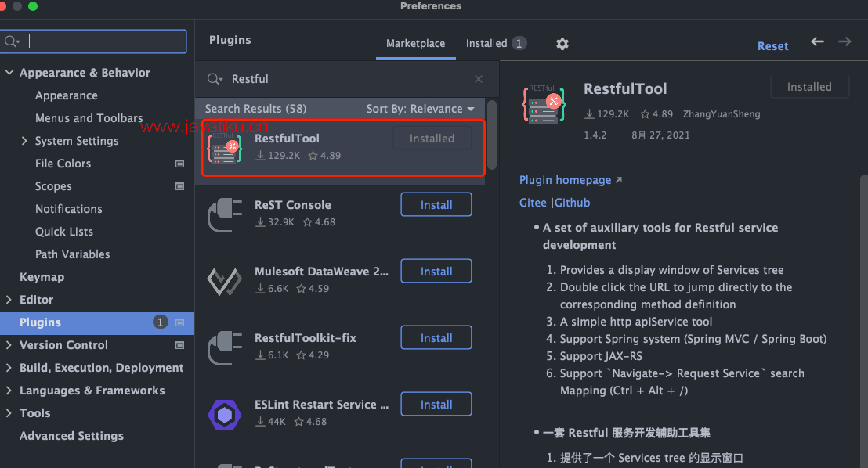Screen dimensions: 868x468
Task: Clear the Restful plugin search text
Action: 479,79
